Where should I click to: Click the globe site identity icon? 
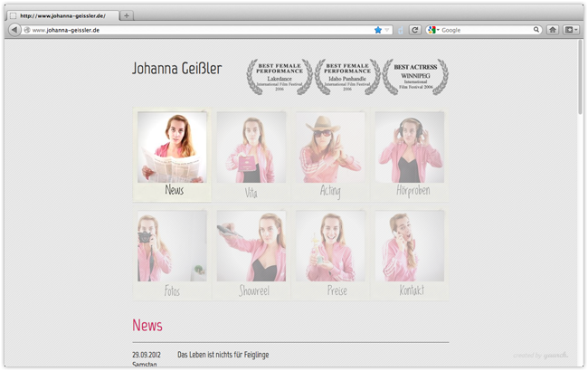27,30
